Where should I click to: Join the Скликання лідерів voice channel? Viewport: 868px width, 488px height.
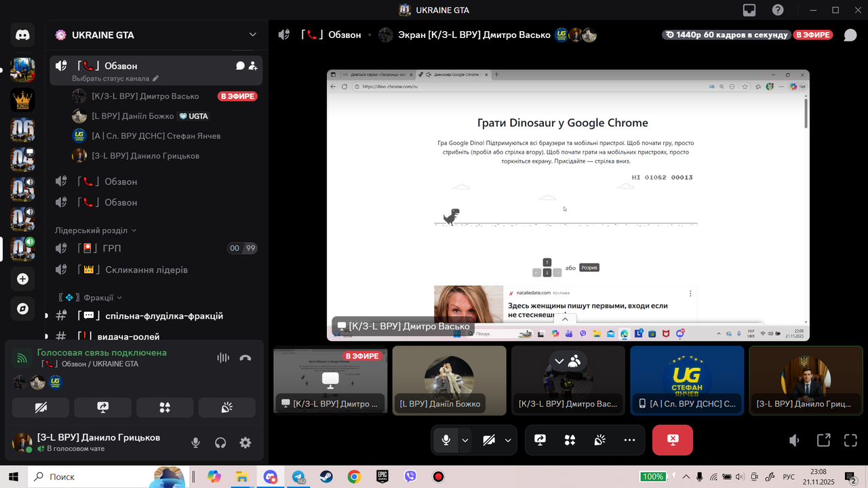[x=156, y=270]
